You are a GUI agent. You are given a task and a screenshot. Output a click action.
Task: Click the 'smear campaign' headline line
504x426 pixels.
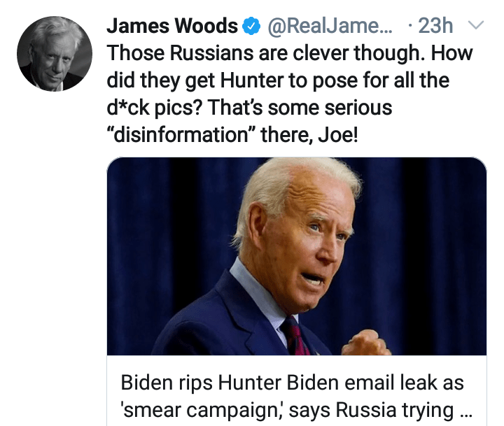click(297, 410)
